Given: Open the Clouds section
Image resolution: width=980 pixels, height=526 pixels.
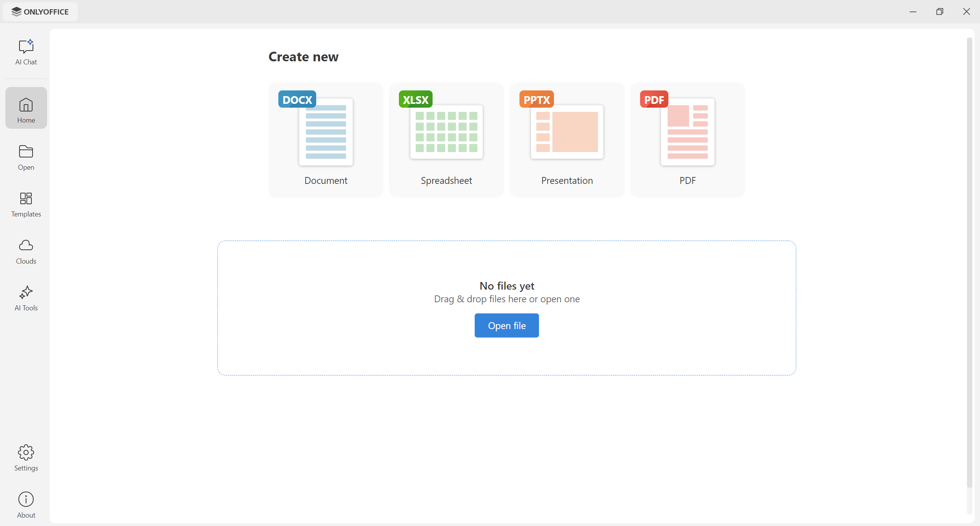Looking at the screenshot, I should pyautogui.click(x=26, y=252).
